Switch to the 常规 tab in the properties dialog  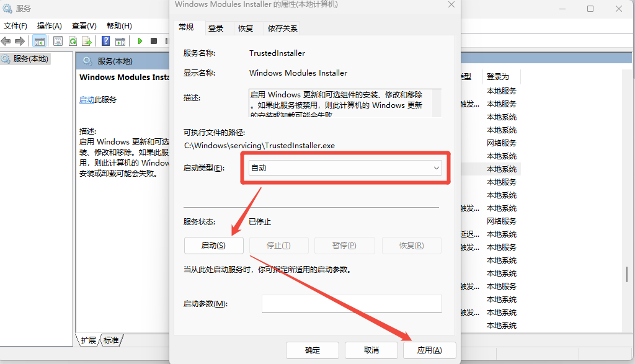tap(186, 27)
